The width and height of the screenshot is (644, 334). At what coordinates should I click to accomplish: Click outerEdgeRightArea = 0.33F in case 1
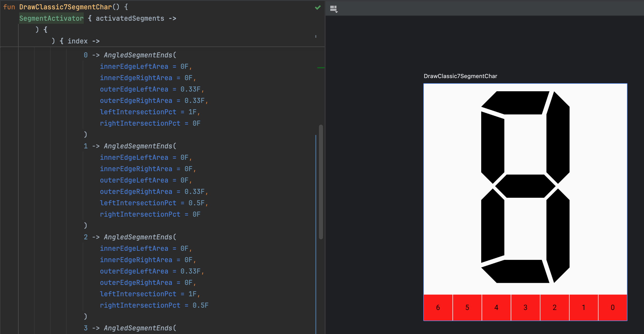[152, 192]
